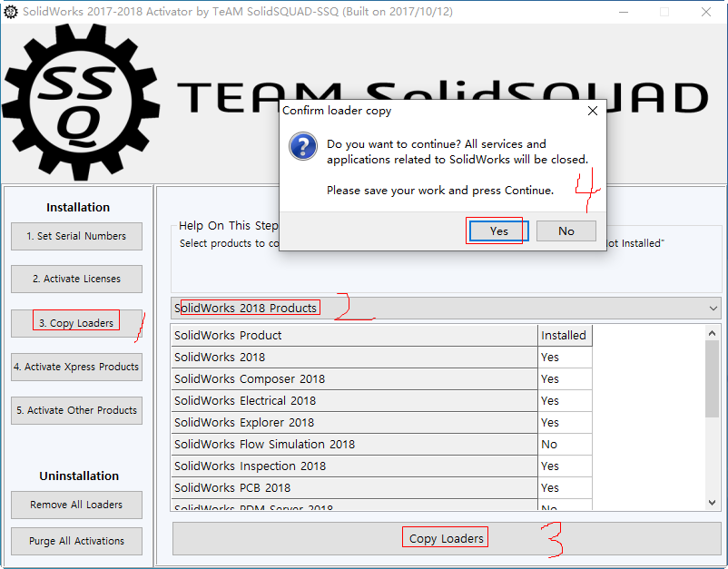Select the SolidWorks PCB 2018 row
728x569 pixels.
pyautogui.click(x=381, y=488)
